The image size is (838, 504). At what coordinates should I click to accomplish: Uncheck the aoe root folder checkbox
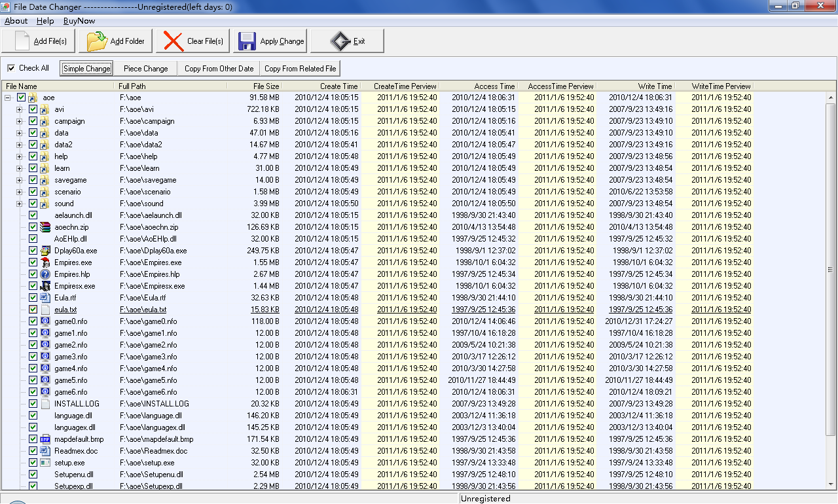(22, 97)
